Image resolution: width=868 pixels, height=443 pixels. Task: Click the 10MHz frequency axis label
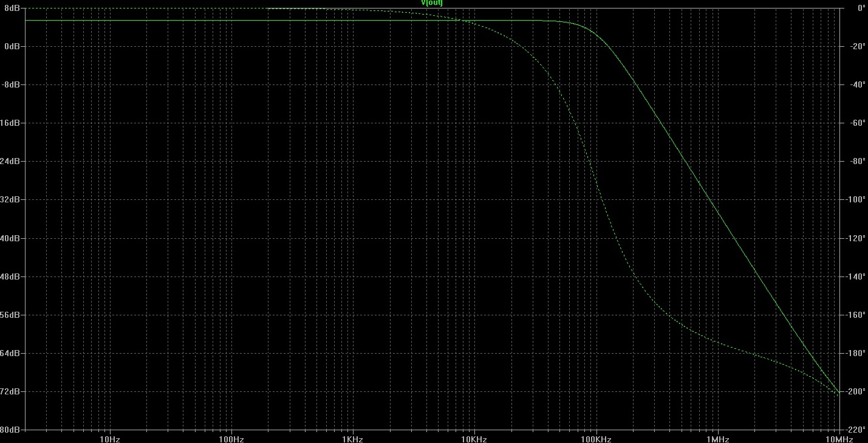839,439
